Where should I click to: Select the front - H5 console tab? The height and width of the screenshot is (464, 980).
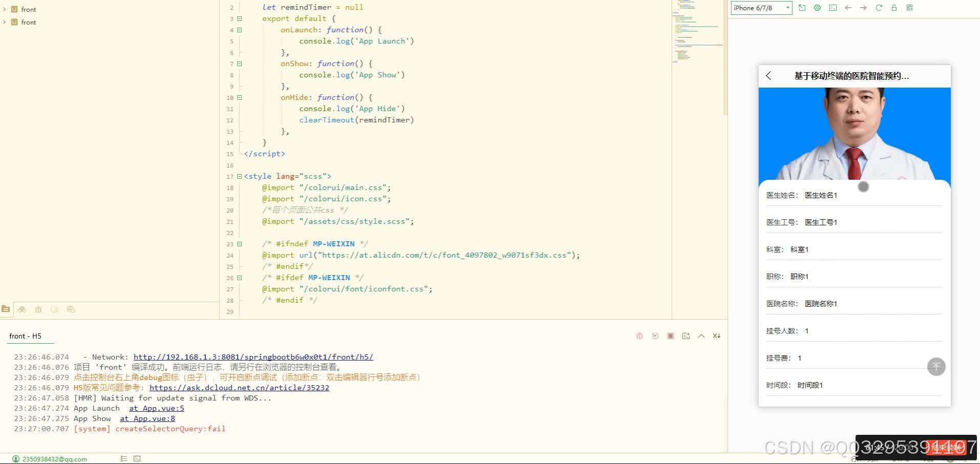pyautogui.click(x=25, y=336)
